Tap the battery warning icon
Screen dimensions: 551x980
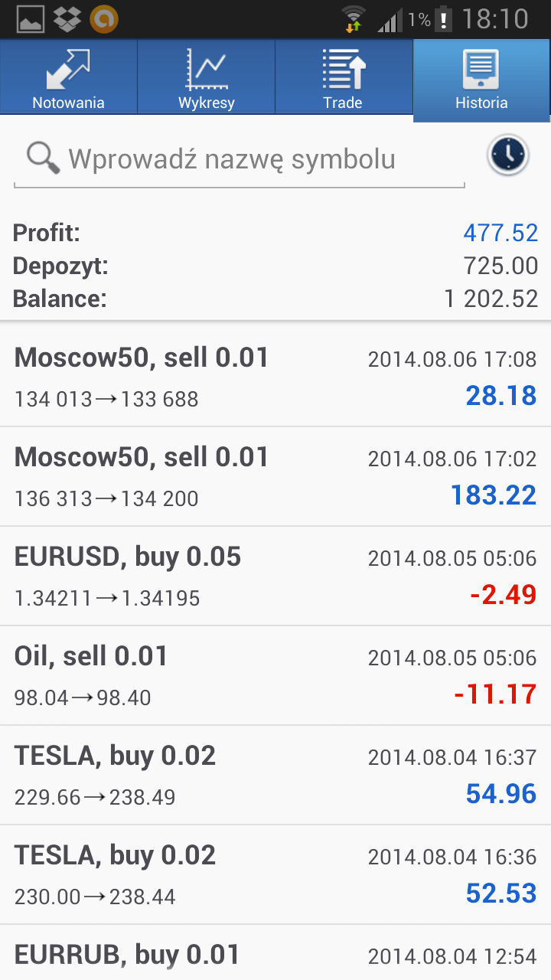[443, 19]
